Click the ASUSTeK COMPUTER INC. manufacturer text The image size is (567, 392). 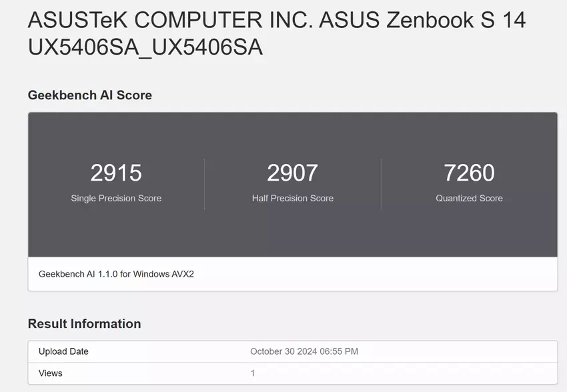(171, 20)
